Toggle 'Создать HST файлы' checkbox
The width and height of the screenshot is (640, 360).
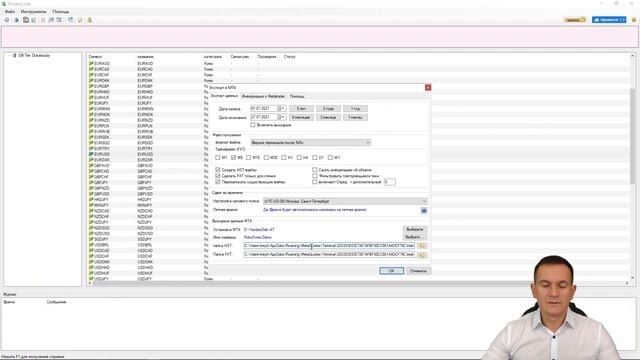tap(218, 170)
